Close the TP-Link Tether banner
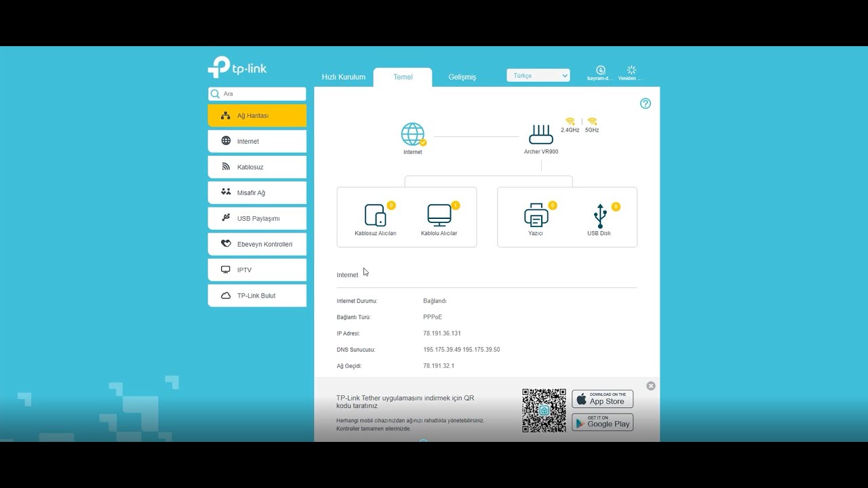868x488 pixels. 651,386
